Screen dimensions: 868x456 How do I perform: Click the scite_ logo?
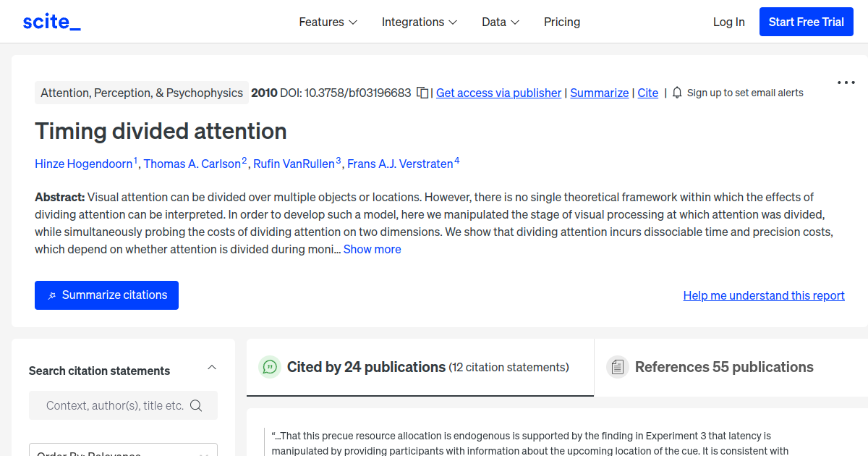[x=51, y=22]
